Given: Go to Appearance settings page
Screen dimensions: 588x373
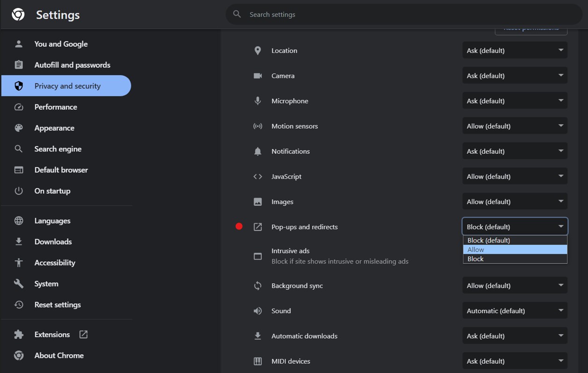Looking at the screenshot, I should tap(54, 128).
